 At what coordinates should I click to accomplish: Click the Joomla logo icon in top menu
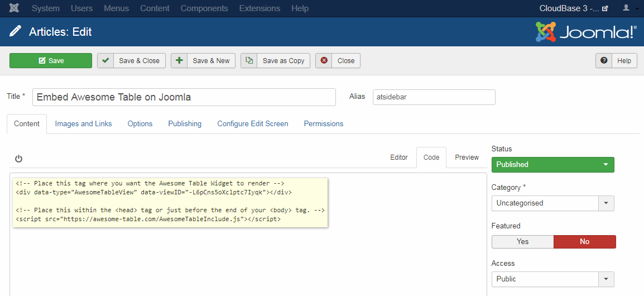click(x=14, y=8)
